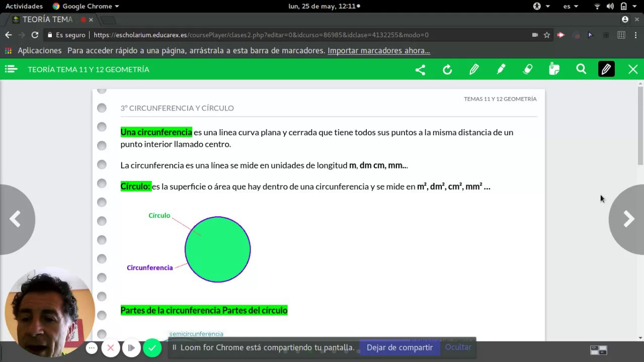
Task: Click the vertical page scrollbar thumb
Action: (x=640, y=126)
